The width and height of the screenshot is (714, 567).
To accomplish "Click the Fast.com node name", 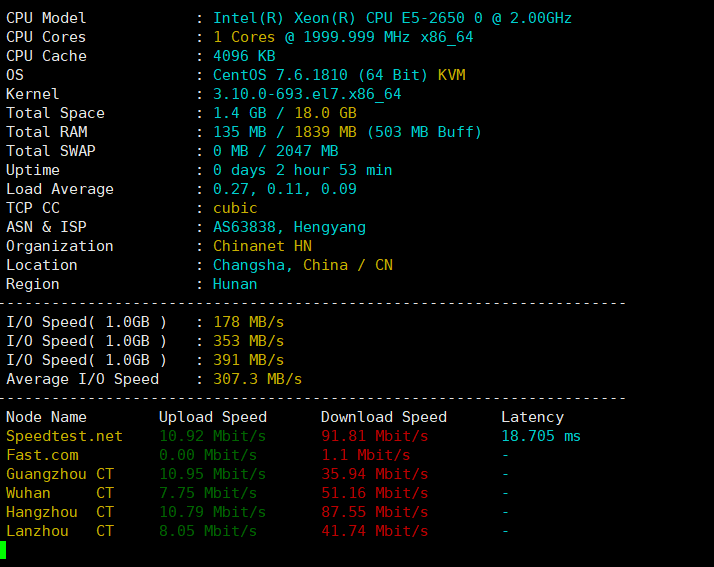I will [x=42, y=455].
